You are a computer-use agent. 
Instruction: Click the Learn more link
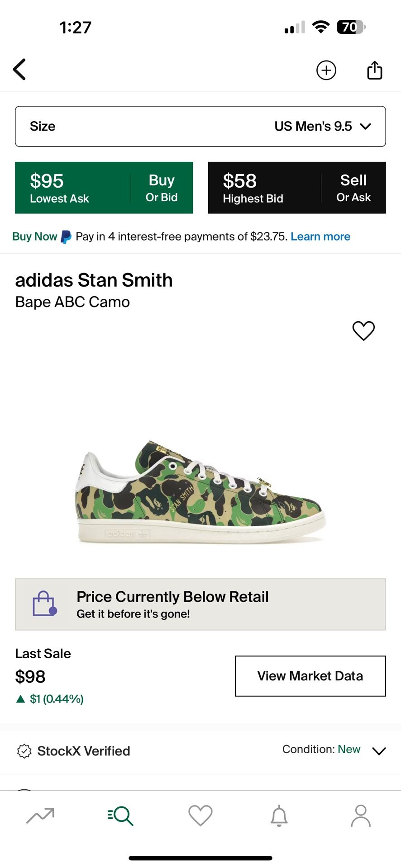tap(320, 236)
